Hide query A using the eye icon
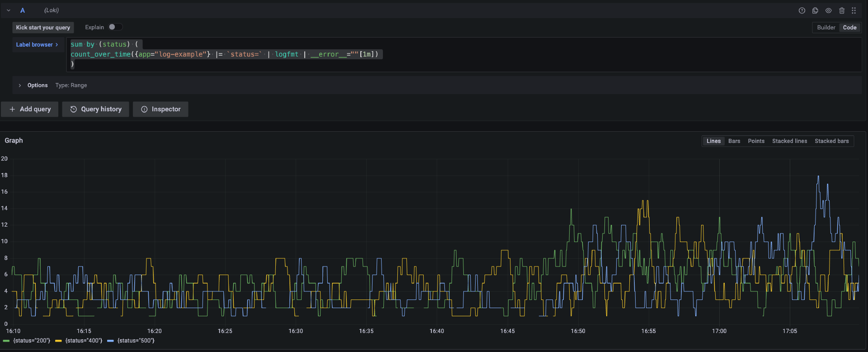The image size is (868, 352). [828, 10]
